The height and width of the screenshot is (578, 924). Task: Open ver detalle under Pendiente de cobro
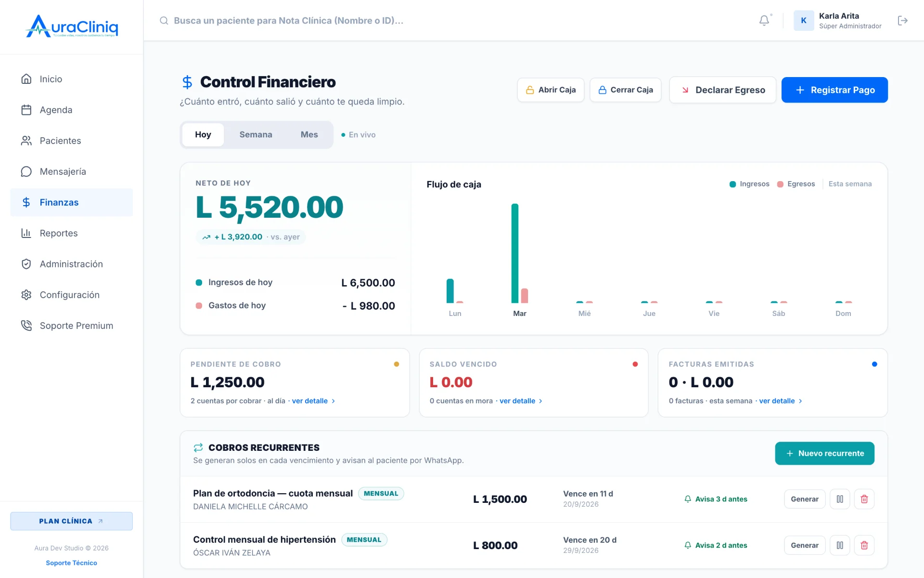click(x=313, y=401)
